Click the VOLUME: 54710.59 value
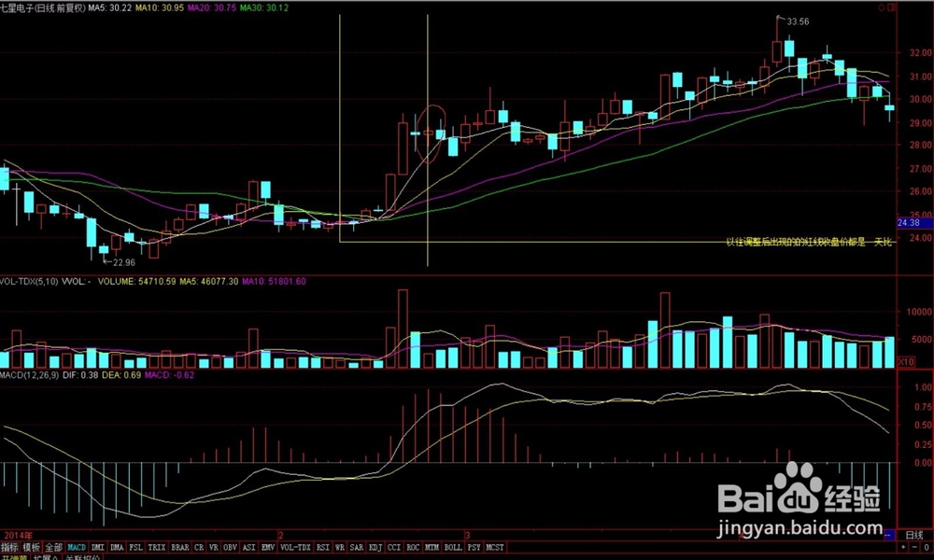The width and height of the screenshot is (934, 560). [x=137, y=282]
